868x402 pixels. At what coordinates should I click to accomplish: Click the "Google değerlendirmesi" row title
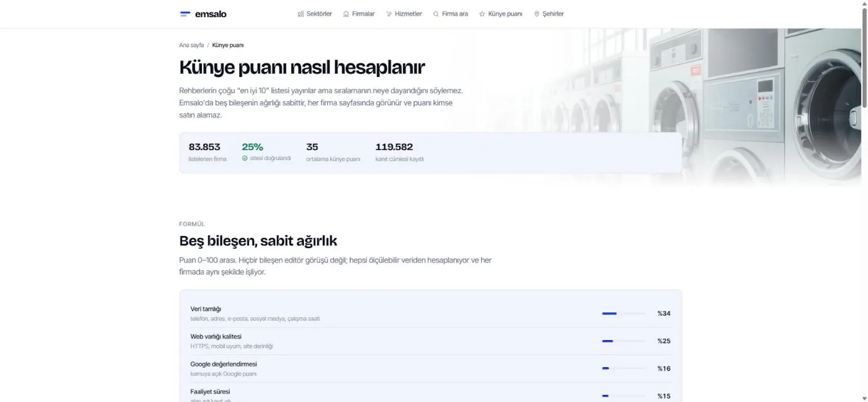(224, 364)
